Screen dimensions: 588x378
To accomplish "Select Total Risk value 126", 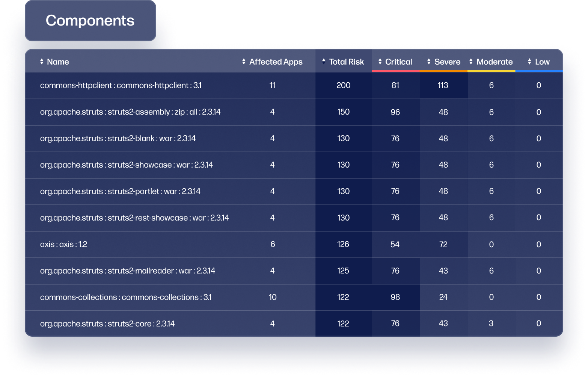I will tap(343, 244).
